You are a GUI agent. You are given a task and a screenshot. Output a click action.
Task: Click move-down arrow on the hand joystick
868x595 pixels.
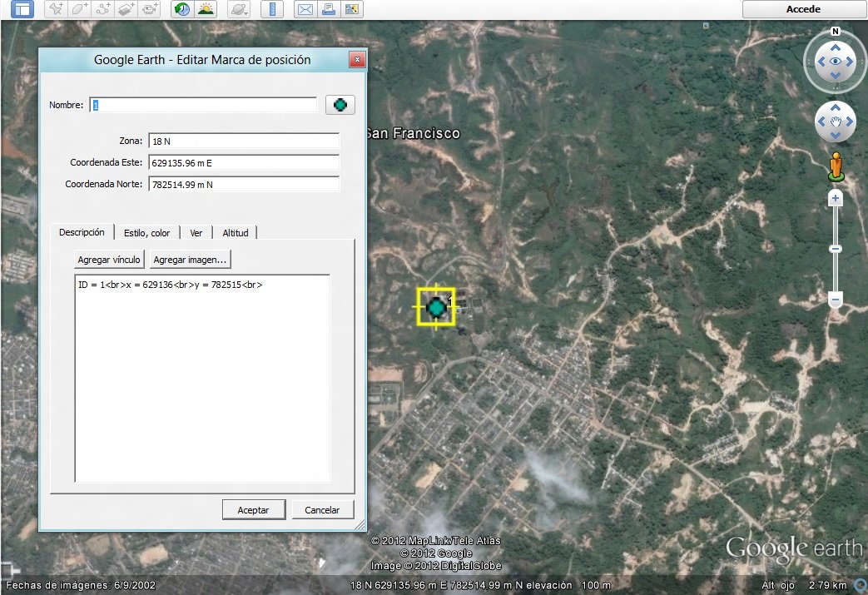(836, 135)
